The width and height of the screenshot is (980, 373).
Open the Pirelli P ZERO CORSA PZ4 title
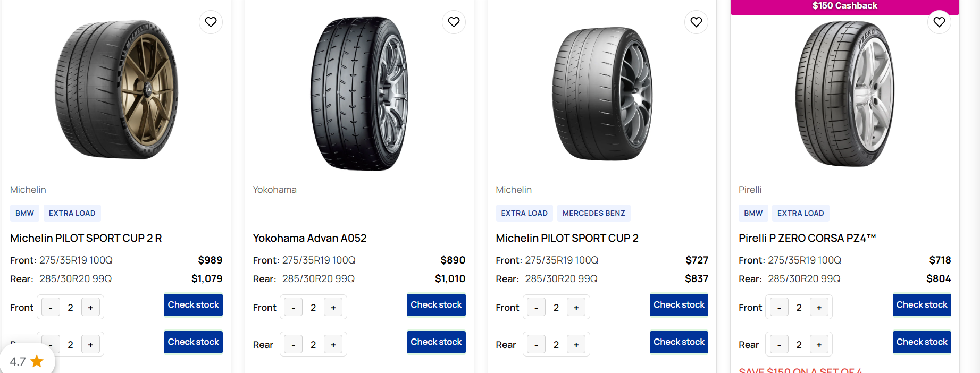(807, 238)
